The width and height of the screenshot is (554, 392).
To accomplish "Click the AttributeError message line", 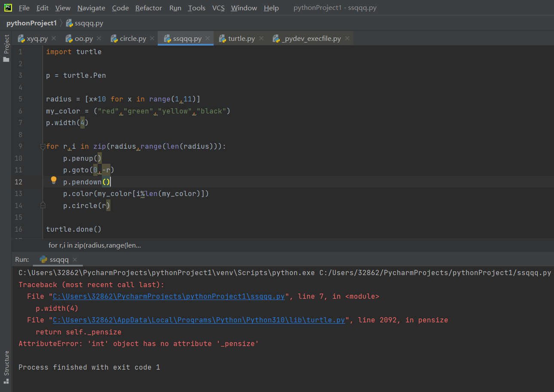I will [x=138, y=344].
